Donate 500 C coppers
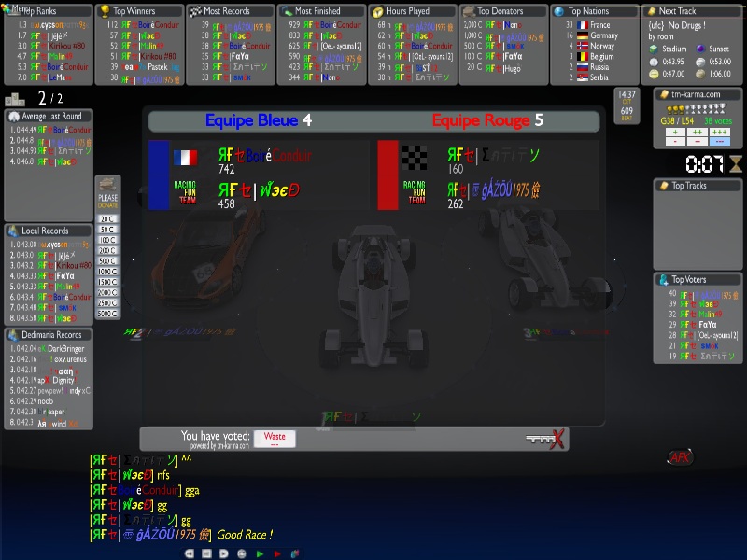 [107, 261]
